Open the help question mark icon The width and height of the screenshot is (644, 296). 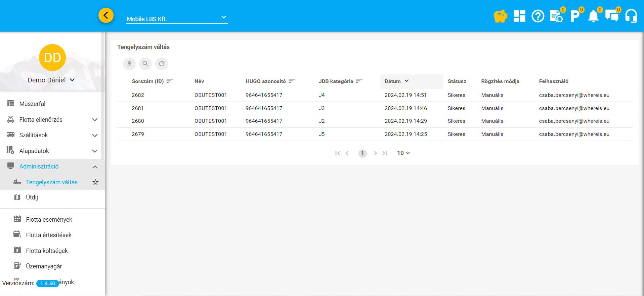(x=538, y=16)
